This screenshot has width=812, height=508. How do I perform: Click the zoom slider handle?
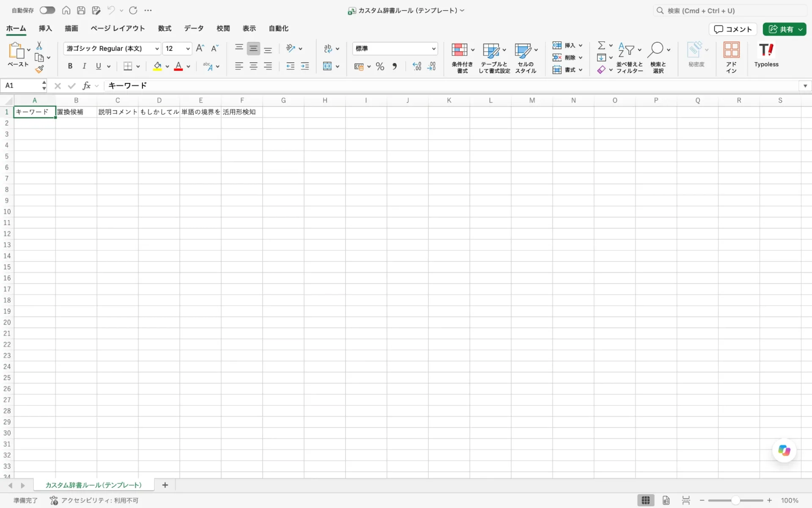(735, 500)
